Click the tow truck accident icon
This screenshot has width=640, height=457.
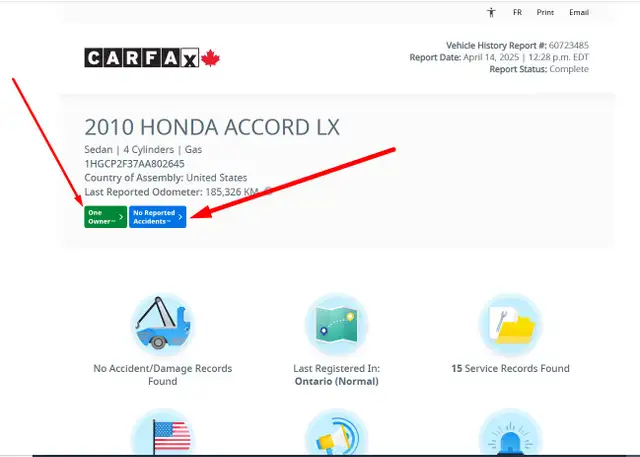pyautogui.click(x=163, y=324)
